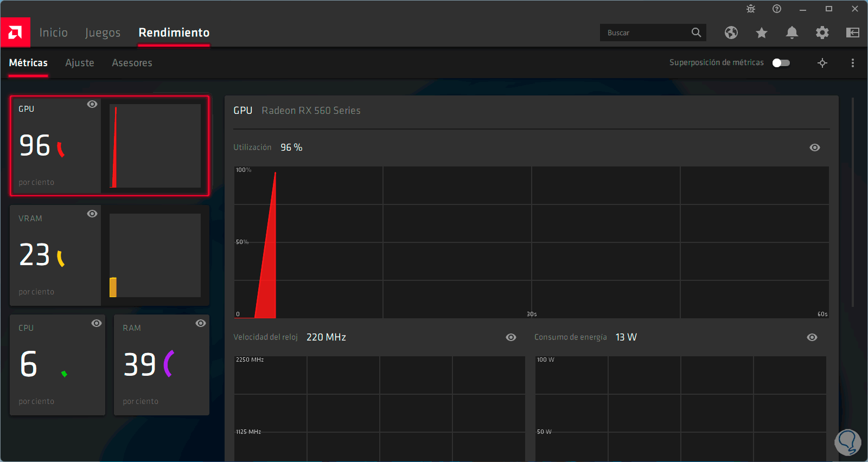Open the help question mark icon
The width and height of the screenshot is (868, 462).
[x=777, y=9]
